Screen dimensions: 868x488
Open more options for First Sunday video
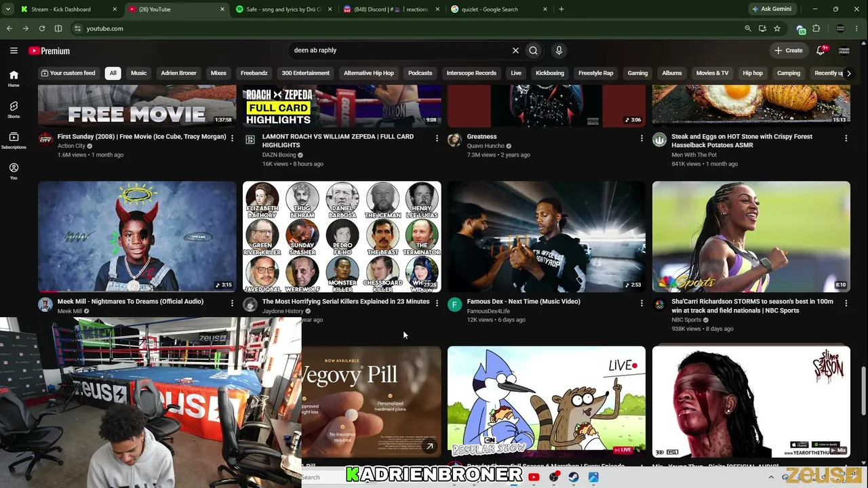(x=232, y=138)
